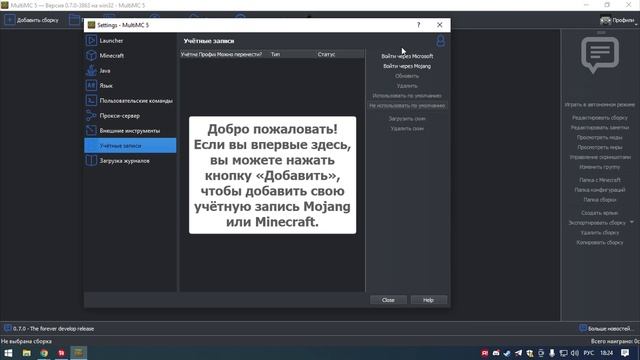The image size is (640, 360).
Task: Select the Minecraft cube icon
Action: point(91,56)
